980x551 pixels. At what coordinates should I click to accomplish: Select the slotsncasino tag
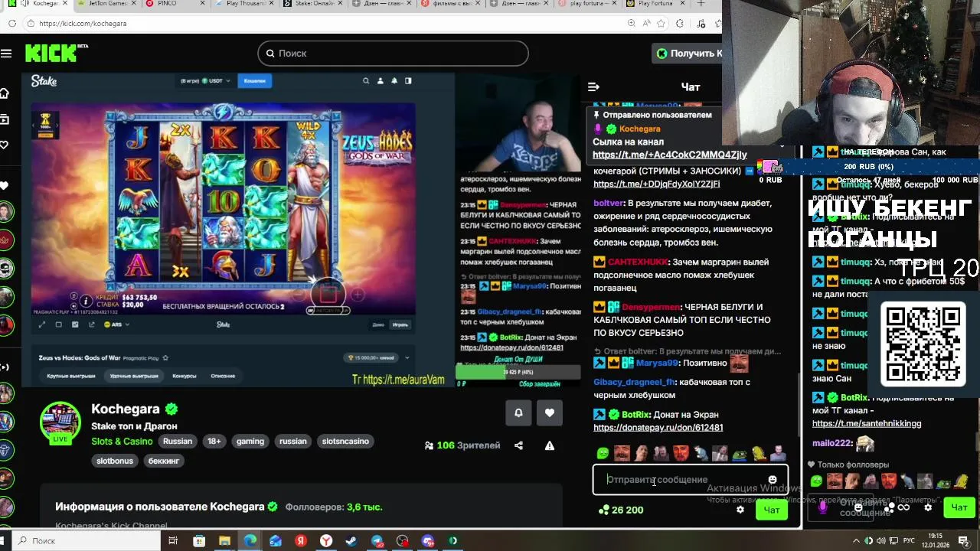point(345,442)
